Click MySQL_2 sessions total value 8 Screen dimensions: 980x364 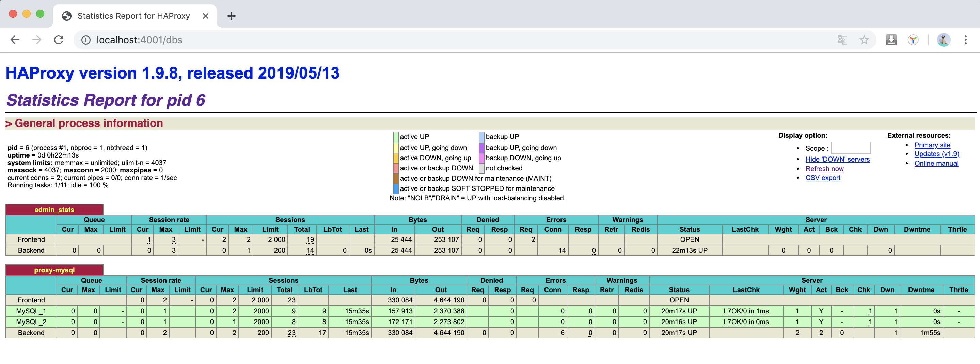tap(293, 322)
